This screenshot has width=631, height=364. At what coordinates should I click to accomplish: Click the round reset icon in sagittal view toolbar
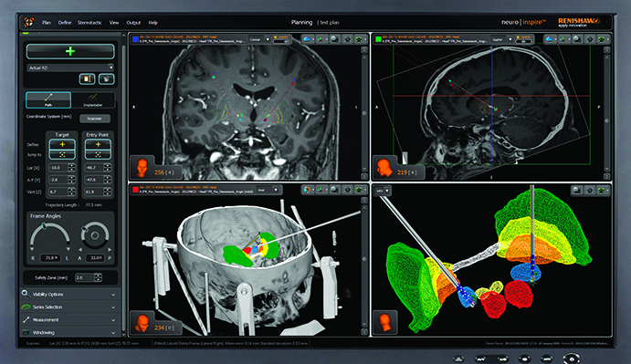pyautogui.click(x=590, y=39)
